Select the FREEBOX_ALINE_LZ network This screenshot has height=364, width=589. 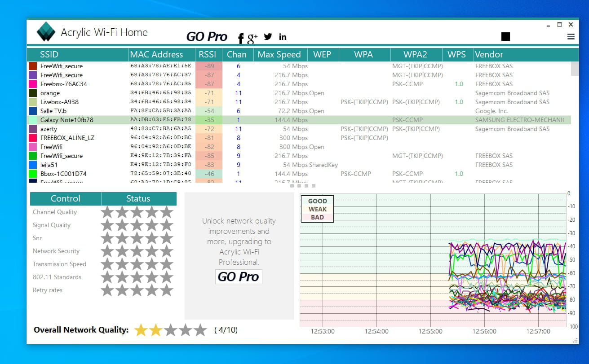click(x=300, y=138)
